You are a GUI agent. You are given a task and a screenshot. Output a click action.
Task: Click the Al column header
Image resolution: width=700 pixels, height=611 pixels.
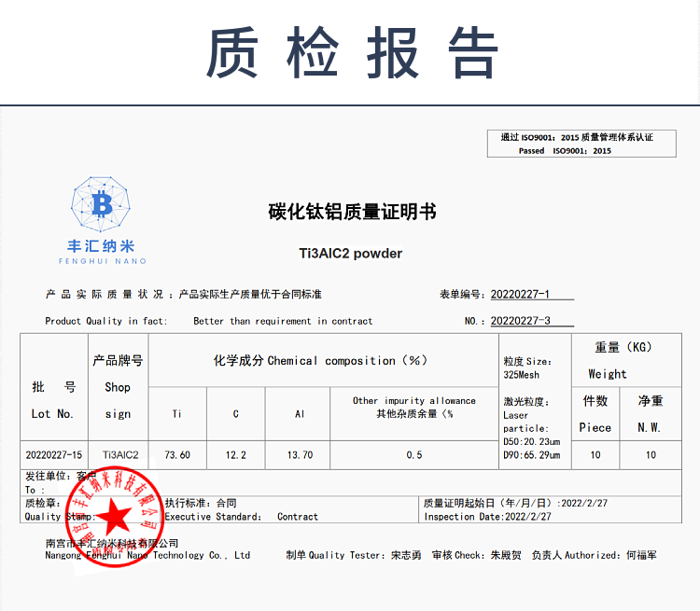(300, 414)
